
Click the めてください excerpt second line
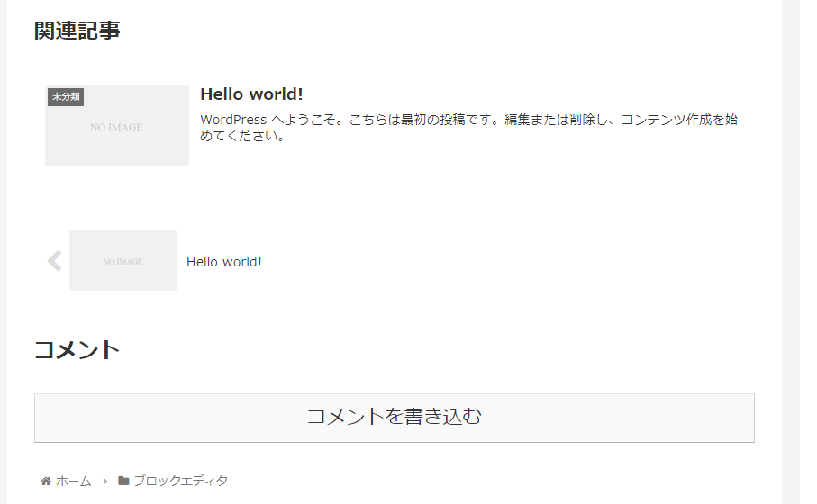click(x=243, y=136)
